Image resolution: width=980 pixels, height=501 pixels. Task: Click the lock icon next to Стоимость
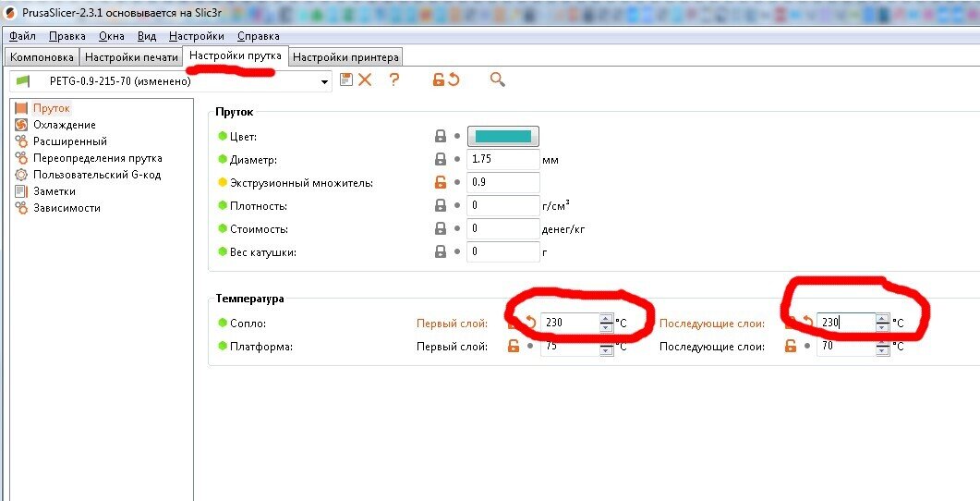click(x=441, y=229)
